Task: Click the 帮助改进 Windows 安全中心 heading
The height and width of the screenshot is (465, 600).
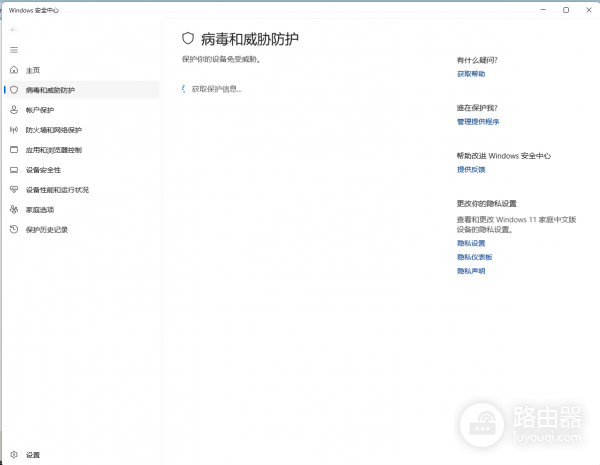Action: 504,156
